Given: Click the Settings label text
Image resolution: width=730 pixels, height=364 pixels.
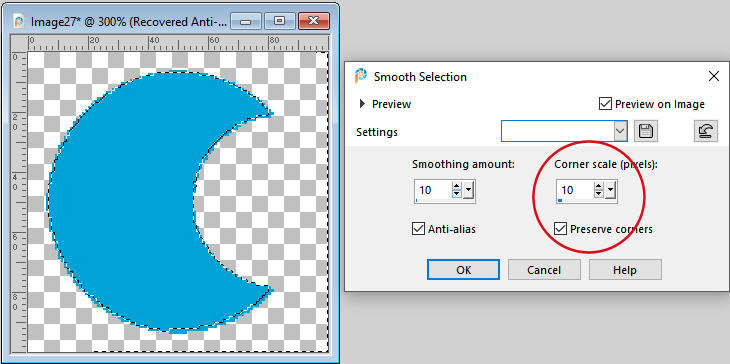Looking at the screenshot, I should (x=377, y=132).
